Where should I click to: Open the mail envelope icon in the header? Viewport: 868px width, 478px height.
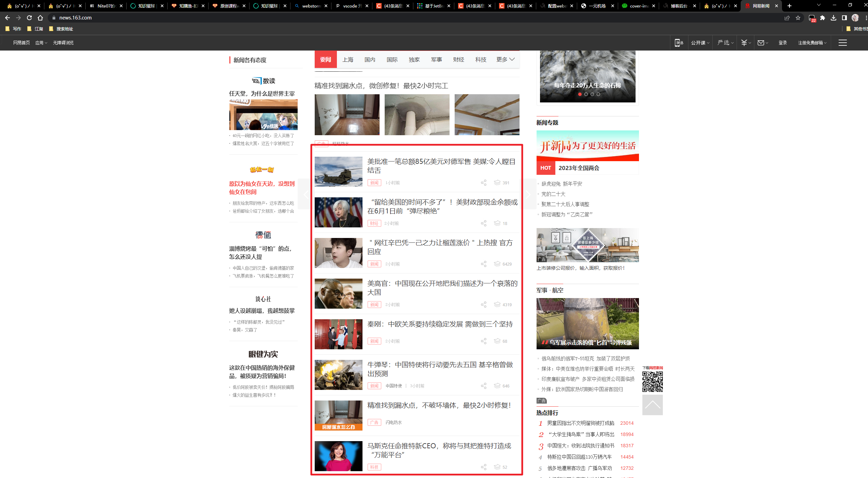(761, 42)
